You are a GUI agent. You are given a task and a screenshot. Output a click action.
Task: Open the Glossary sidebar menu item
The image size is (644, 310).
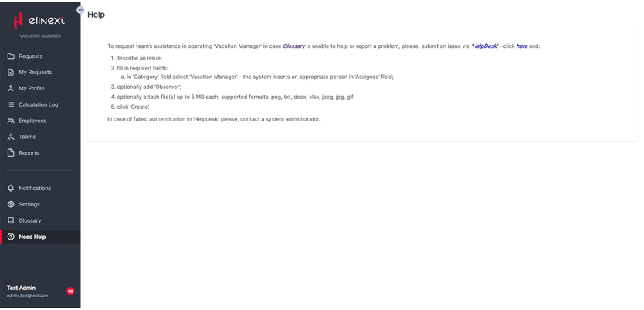30,220
